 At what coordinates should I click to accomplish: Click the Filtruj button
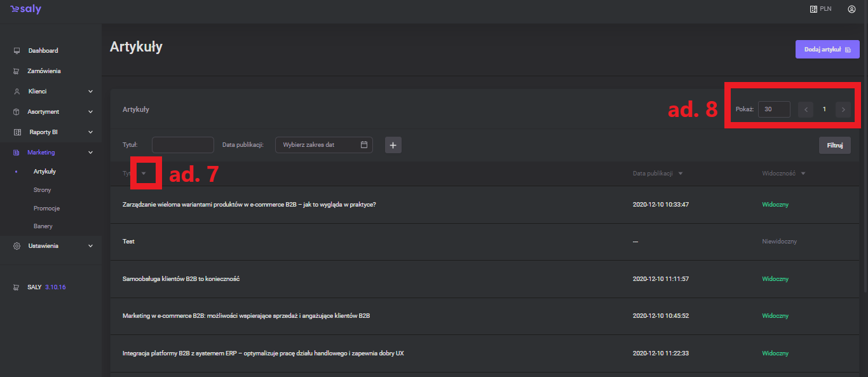pos(834,146)
